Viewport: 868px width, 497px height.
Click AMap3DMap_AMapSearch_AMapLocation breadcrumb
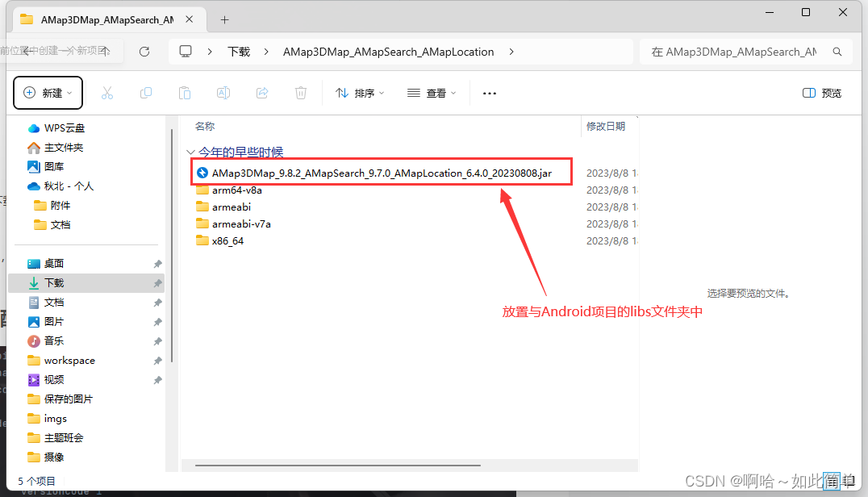(x=389, y=52)
